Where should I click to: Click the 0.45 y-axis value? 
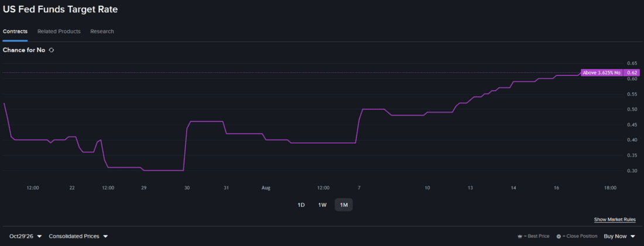[632, 124]
